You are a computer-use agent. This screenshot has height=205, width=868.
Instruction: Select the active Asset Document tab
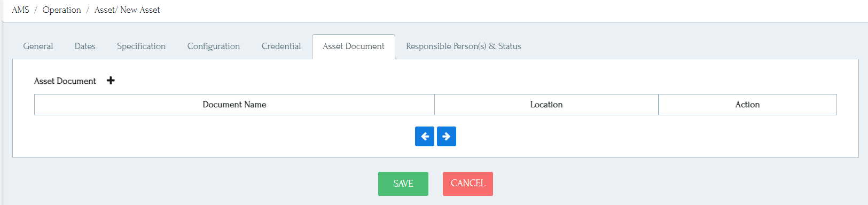pyautogui.click(x=354, y=46)
